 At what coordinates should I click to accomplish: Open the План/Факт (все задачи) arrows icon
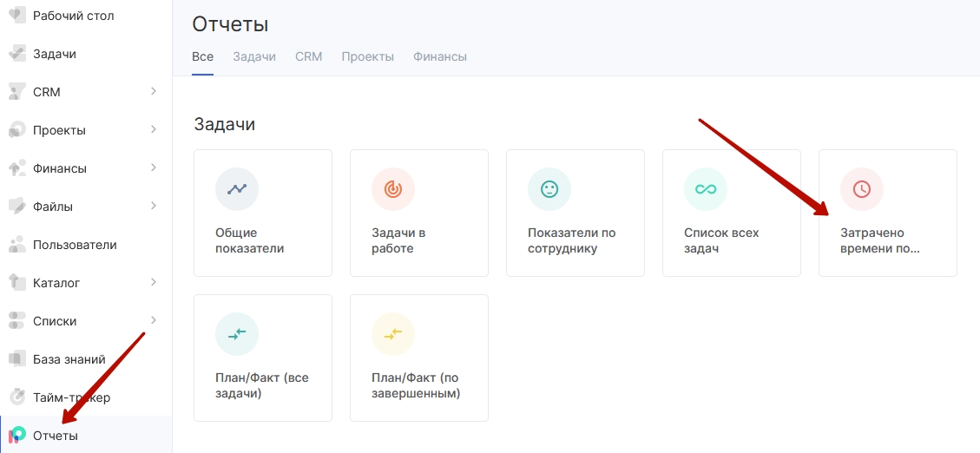pos(237,334)
